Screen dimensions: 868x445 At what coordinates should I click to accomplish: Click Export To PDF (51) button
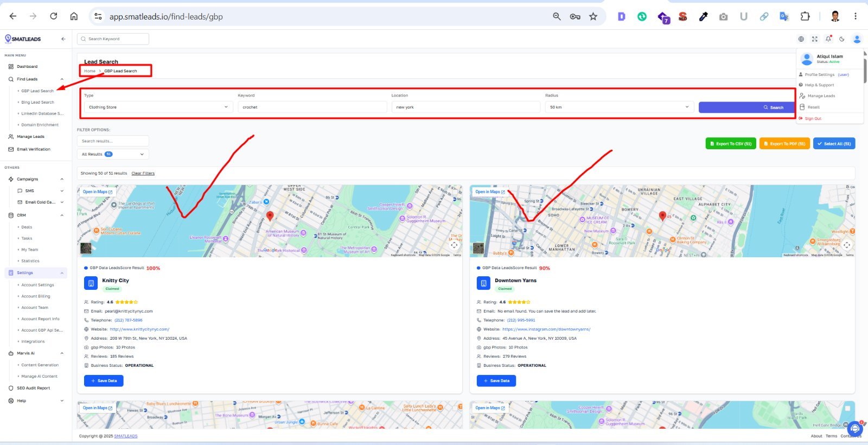point(784,144)
